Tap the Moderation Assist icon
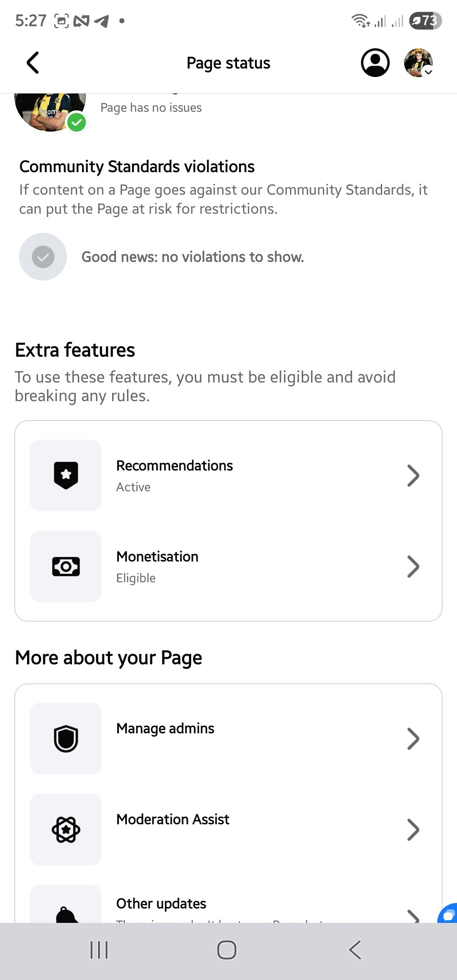This screenshot has height=980, width=457. 66,829
